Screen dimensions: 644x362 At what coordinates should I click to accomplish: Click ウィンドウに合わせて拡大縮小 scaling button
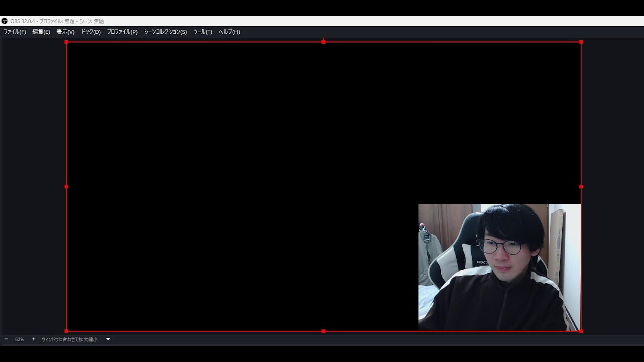click(69, 339)
